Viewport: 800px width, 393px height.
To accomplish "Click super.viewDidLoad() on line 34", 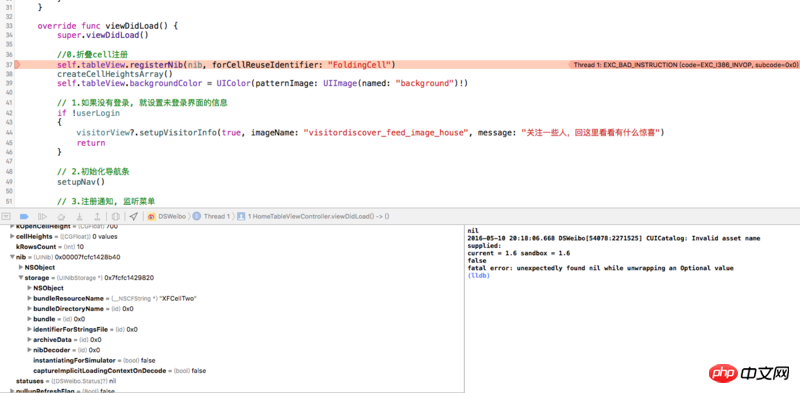I will [x=103, y=35].
